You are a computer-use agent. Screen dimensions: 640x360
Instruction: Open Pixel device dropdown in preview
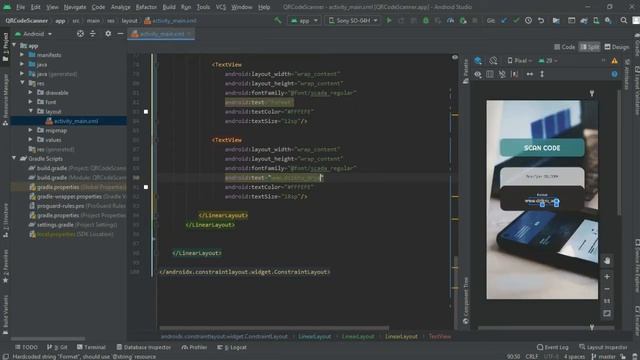[x=520, y=61]
